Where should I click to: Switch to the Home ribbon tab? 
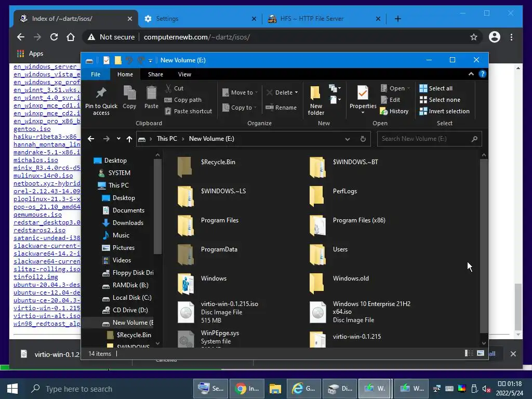pyautogui.click(x=125, y=74)
